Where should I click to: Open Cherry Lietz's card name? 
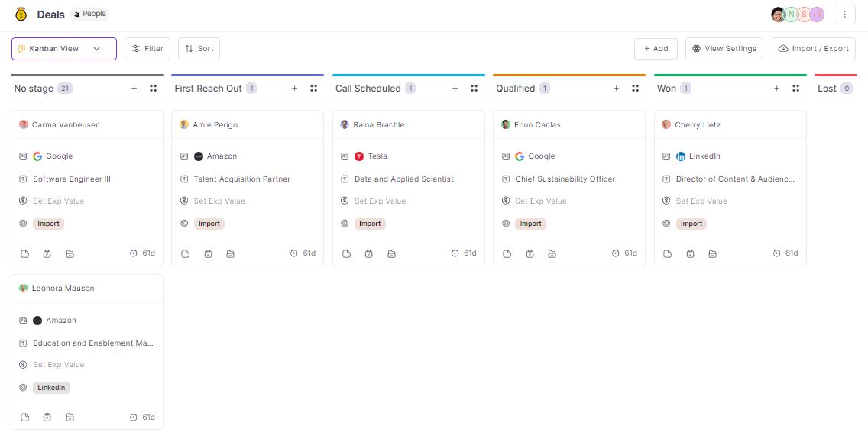click(698, 125)
